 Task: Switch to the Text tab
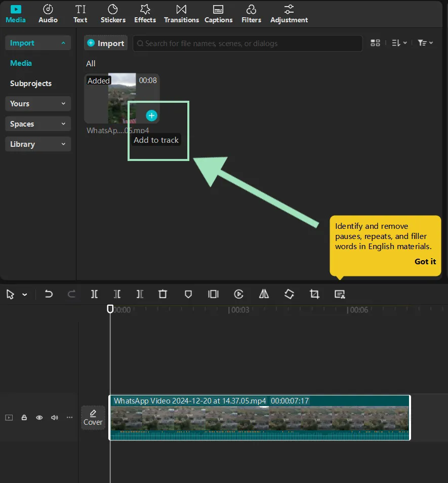click(80, 14)
